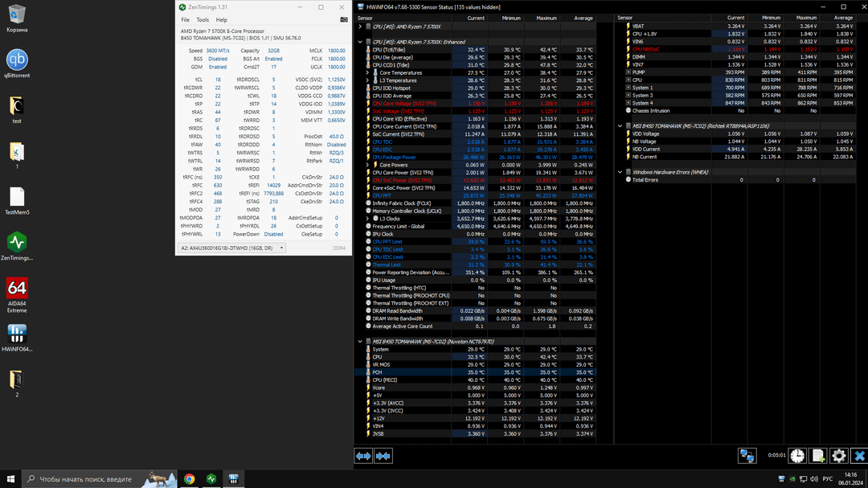This screenshot has width=868, height=488.
Task: Click HWiNFO expand columns left-right arrows button
Action: 363,456
